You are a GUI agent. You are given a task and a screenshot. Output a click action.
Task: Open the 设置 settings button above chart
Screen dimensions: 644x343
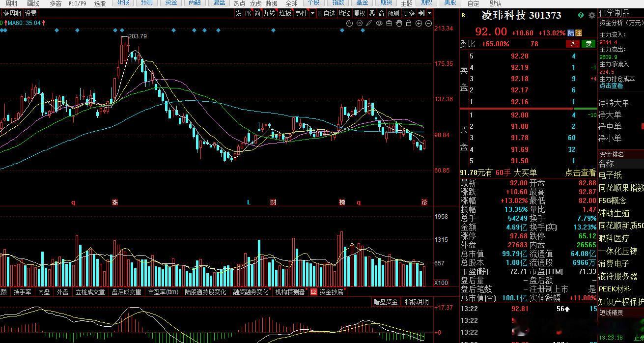click(31, 13)
